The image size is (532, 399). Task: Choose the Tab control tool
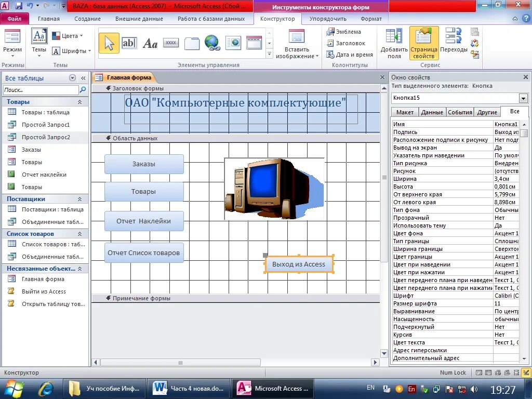pos(192,44)
